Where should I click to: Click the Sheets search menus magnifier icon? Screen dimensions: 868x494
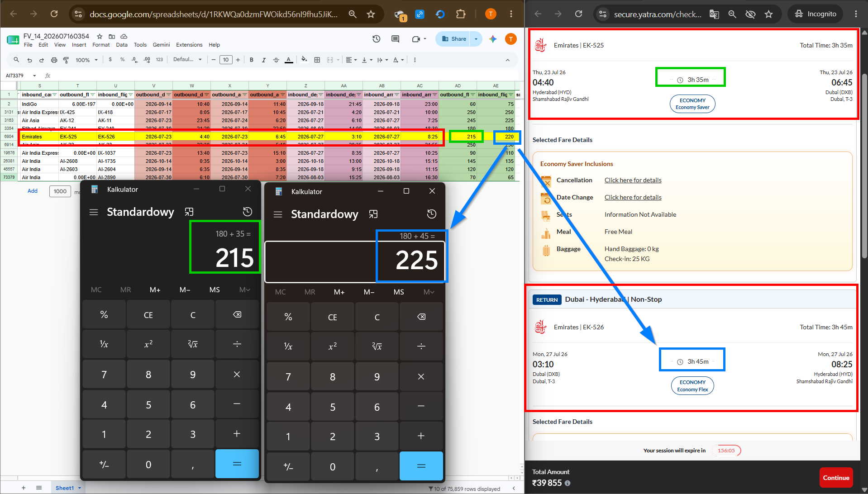point(16,60)
